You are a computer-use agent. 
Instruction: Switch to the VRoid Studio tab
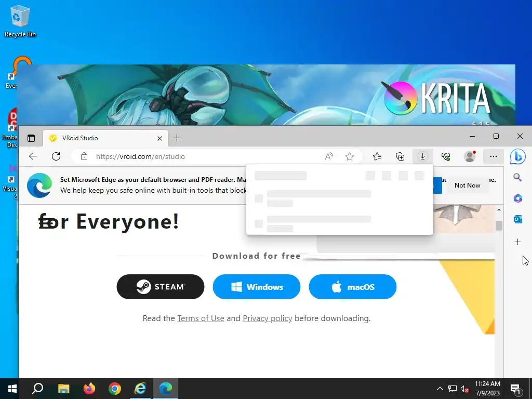105,138
